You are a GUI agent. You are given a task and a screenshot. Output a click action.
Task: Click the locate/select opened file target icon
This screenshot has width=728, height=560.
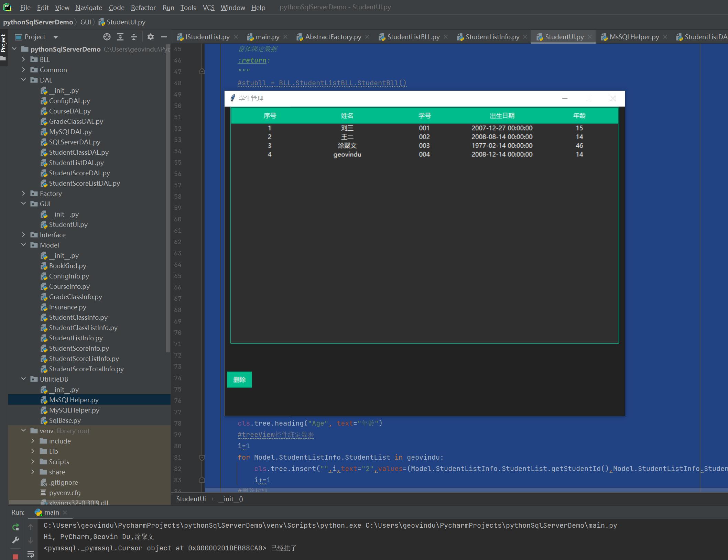pos(107,37)
